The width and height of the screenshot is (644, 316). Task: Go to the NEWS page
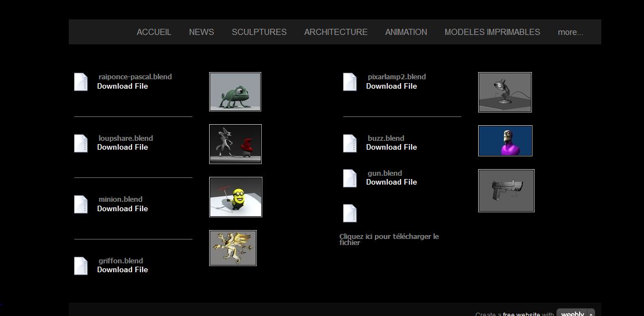pyautogui.click(x=201, y=32)
